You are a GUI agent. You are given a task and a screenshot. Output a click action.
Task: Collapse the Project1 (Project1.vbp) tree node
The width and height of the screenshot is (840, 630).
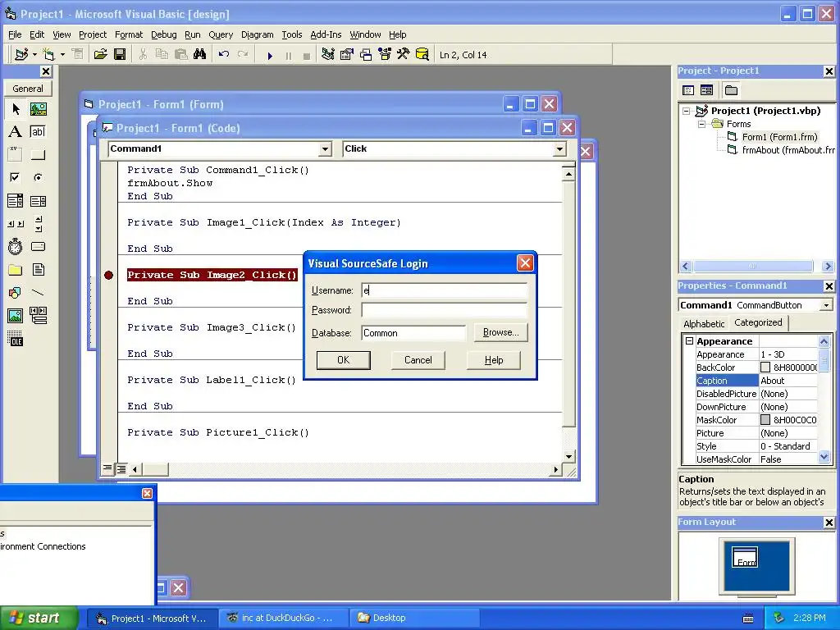click(687, 111)
